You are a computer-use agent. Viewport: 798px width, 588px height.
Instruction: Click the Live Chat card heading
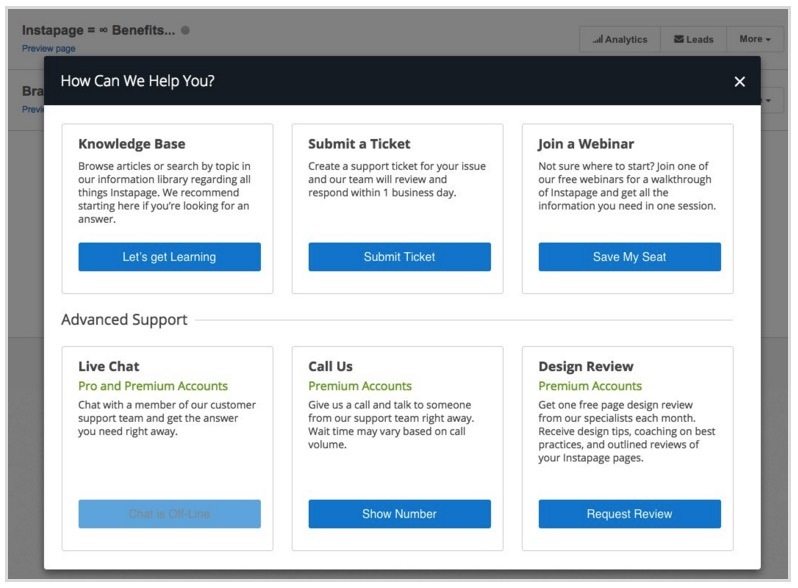click(x=108, y=367)
